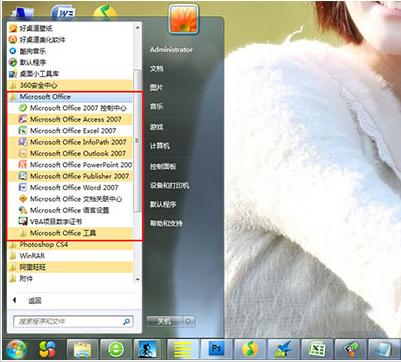
Task: Expand the 阿里旺旺 folder
Action: click(x=70, y=267)
